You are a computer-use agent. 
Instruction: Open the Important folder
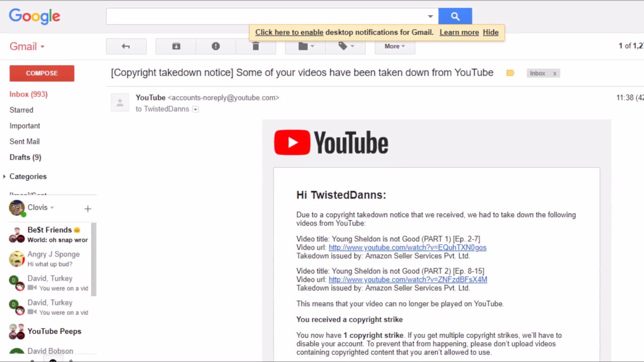coord(25,126)
